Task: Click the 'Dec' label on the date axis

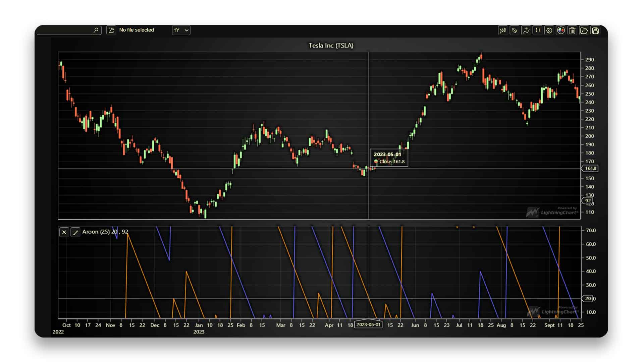Action: point(155,325)
